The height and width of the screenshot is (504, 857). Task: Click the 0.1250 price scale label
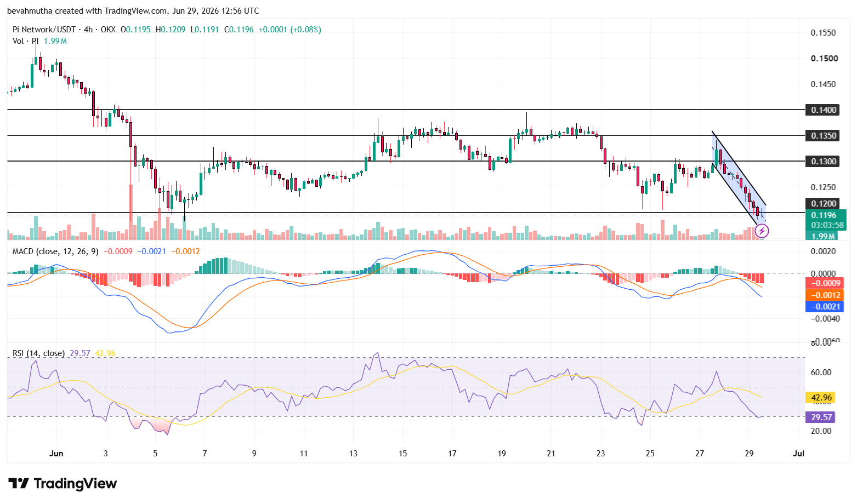[x=824, y=187]
